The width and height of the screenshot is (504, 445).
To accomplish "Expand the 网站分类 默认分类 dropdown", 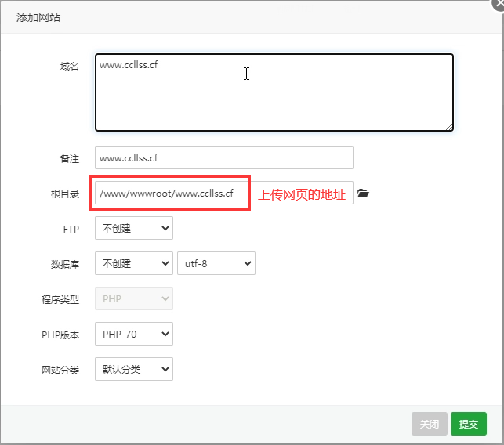I will click(x=133, y=370).
